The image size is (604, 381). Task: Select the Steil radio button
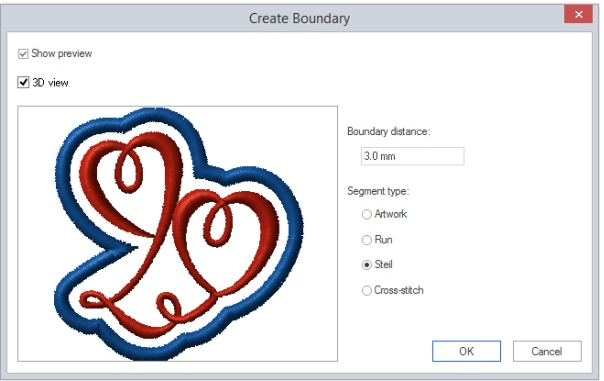coord(367,265)
